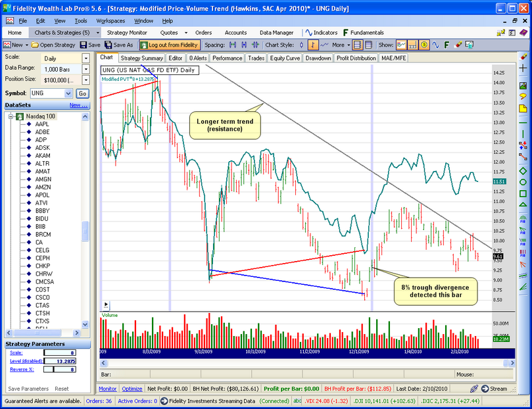This screenshot has height=409, width=532.
Task: Toggle the dollar sign show option
Action: (424, 45)
